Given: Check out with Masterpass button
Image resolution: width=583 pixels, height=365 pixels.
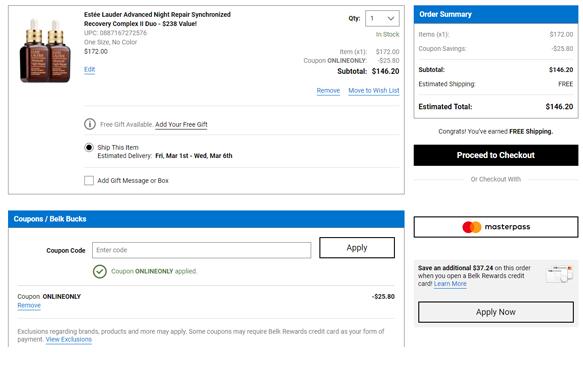Looking at the screenshot, I should pos(496,227).
